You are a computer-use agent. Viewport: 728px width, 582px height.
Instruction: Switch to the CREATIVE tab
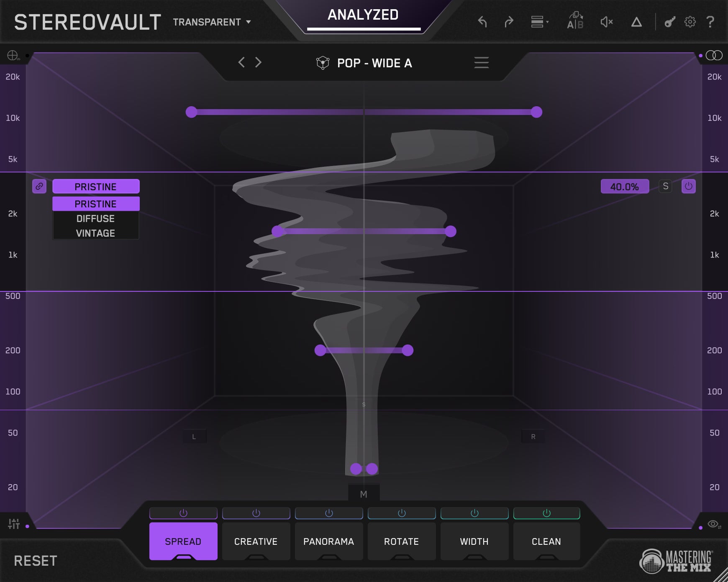tap(256, 541)
